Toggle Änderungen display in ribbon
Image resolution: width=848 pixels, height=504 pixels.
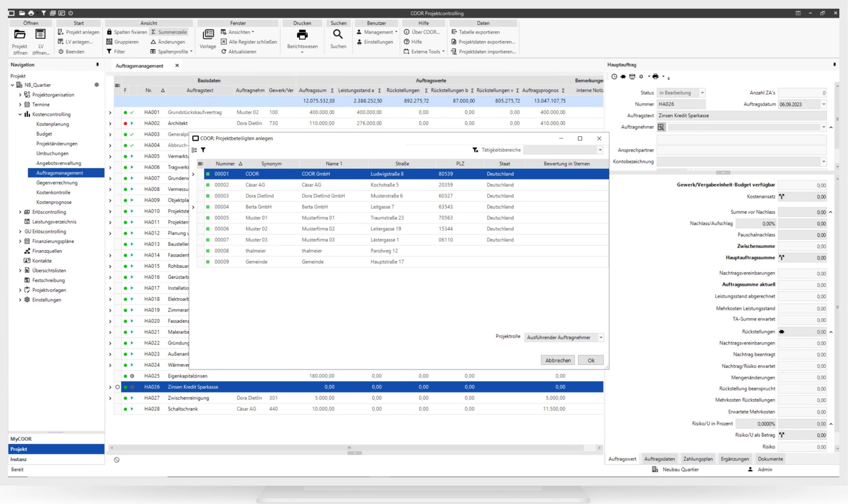pyautogui.click(x=168, y=42)
